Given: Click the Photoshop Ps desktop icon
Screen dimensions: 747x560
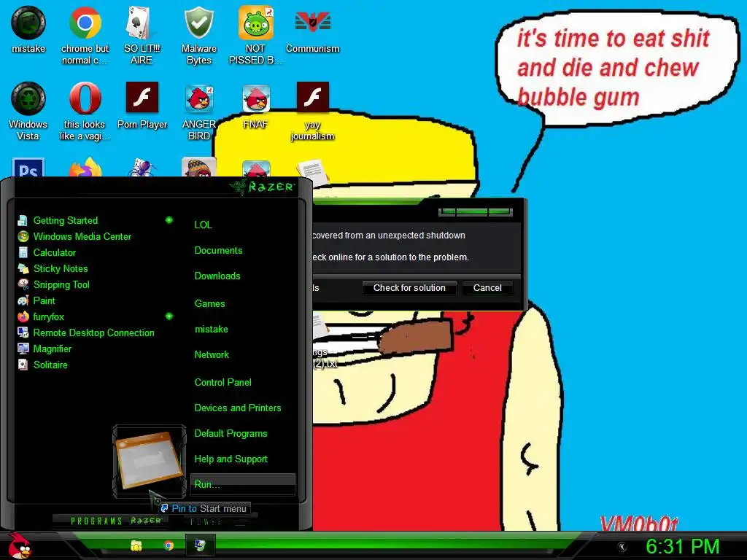Looking at the screenshot, I should (28, 168).
